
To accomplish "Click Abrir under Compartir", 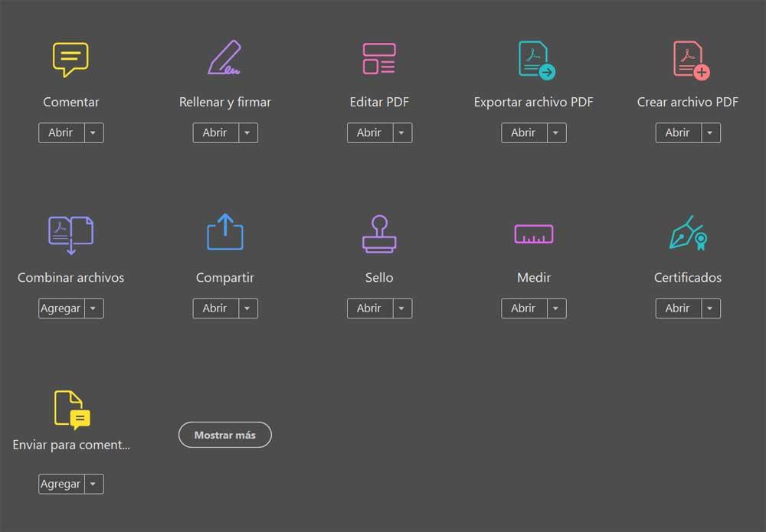I will pyautogui.click(x=215, y=308).
